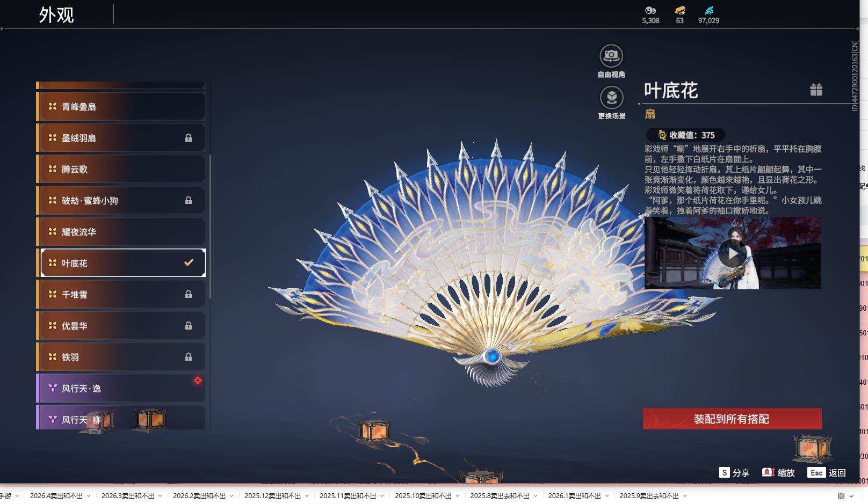
Task: Click the checkmark on selected 叶底花
Action: (187, 263)
